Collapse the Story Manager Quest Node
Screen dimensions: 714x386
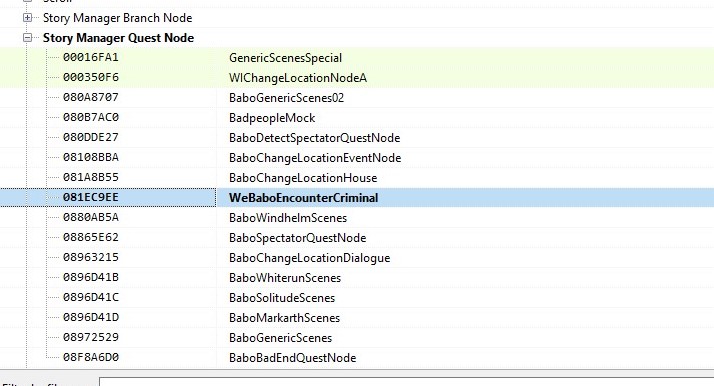tap(27, 38)
